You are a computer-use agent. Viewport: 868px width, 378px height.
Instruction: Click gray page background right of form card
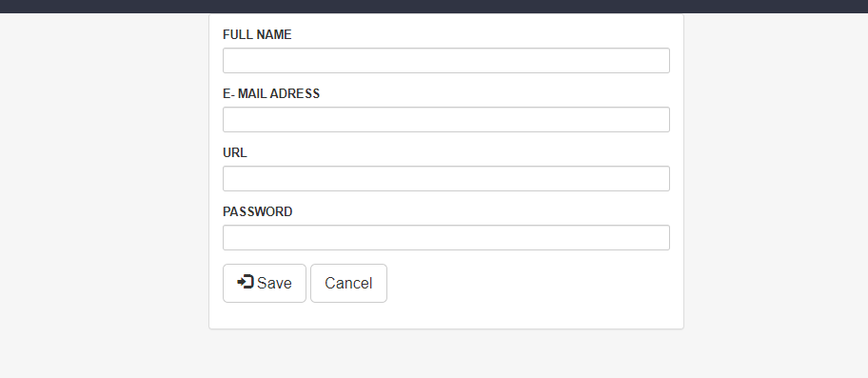tap(775, 189)
